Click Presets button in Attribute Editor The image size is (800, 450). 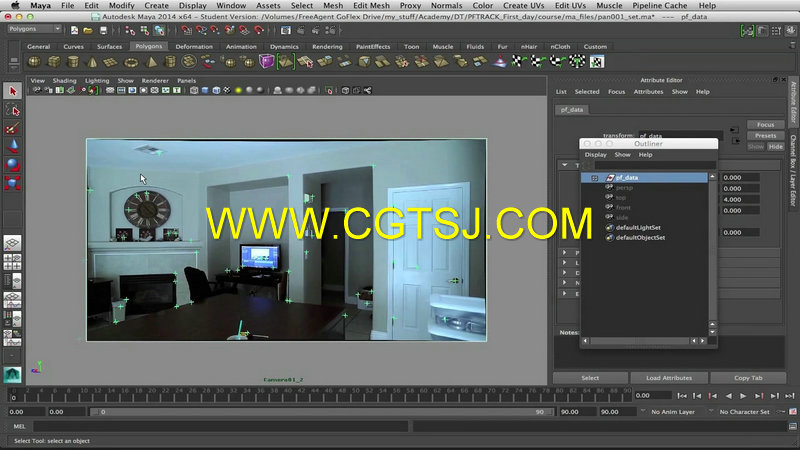[x=765, y=136]
